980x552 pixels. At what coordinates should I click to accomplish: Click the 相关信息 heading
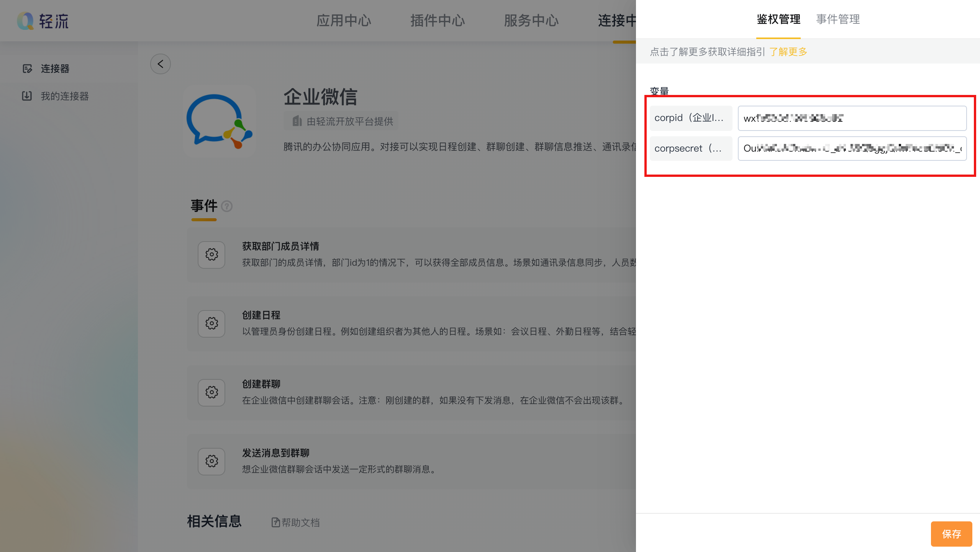click(x=214, y=521)
